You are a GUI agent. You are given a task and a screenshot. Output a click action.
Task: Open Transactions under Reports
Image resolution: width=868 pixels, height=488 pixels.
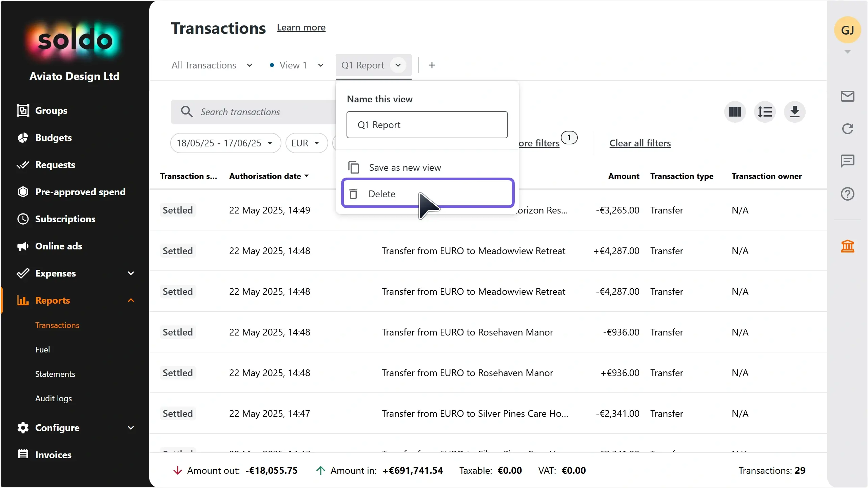[x=57, y=325]
